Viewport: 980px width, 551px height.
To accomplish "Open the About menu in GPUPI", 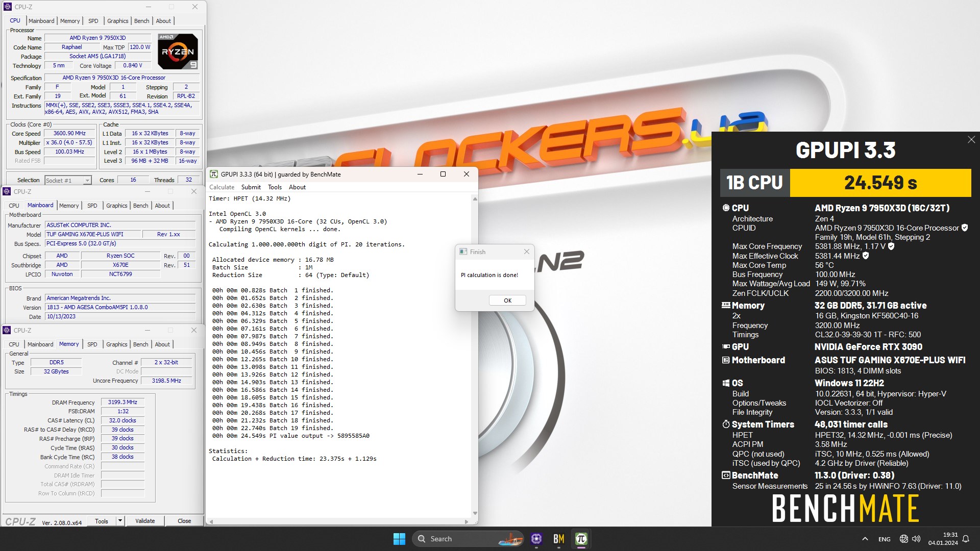I will click(x=297, y=187).
